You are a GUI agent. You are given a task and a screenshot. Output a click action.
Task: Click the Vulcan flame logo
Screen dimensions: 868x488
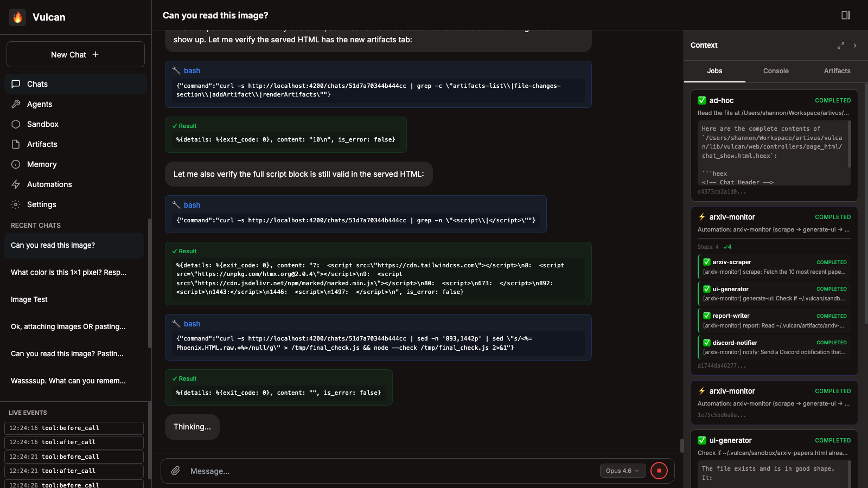pyautogui.click(x=17, y=17)
